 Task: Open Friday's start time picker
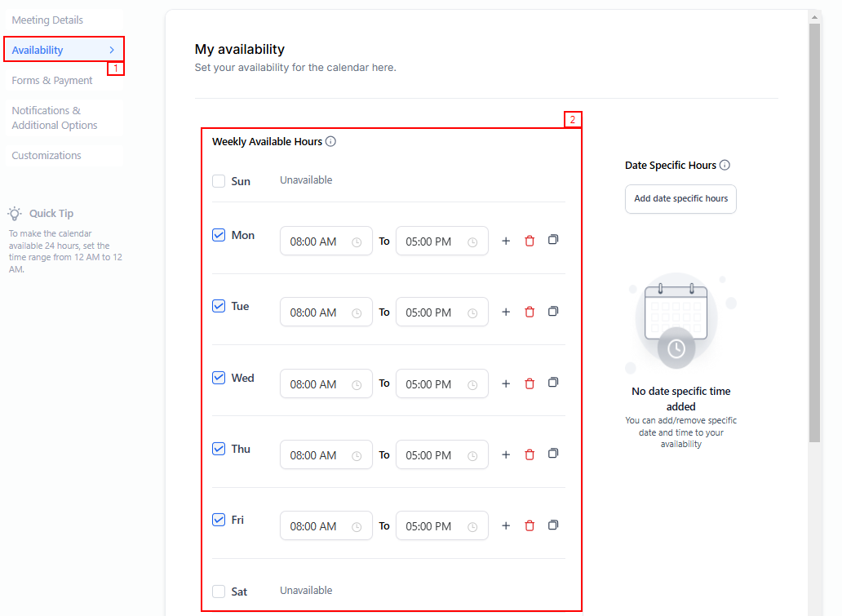[326, 526]
